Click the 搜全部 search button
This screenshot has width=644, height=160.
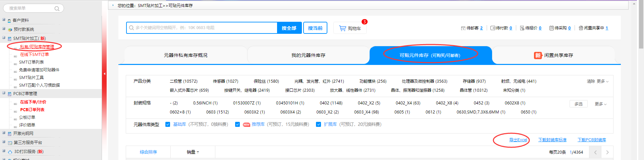[x=289, y=28]
